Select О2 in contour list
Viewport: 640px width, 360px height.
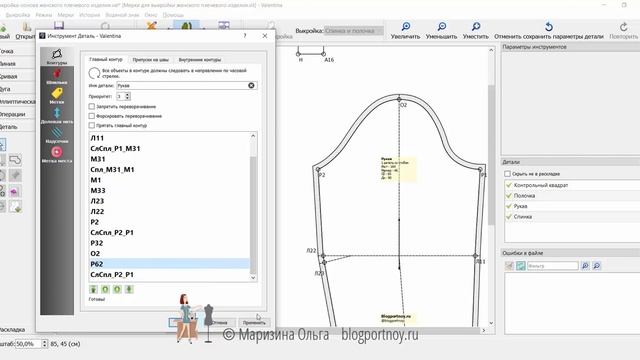[169, 253]
